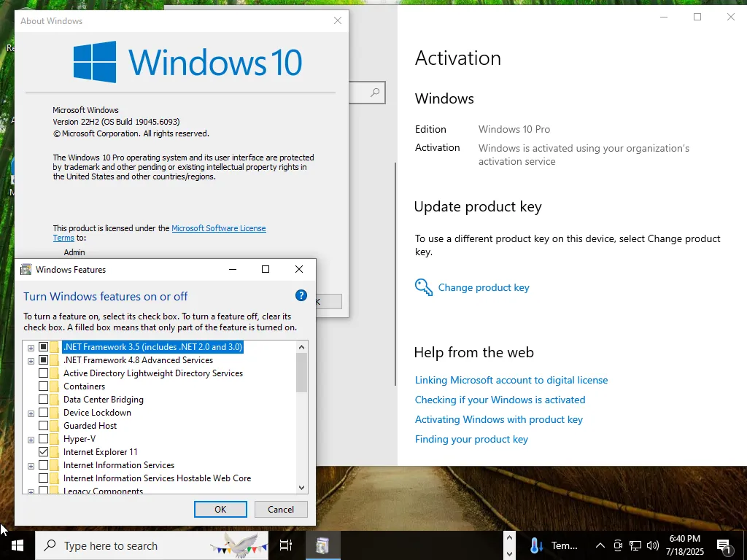The height and width of the screenshot is (560, 747).
Task: Select the Windows Features taskbar icon
Action: coord(322,545)
